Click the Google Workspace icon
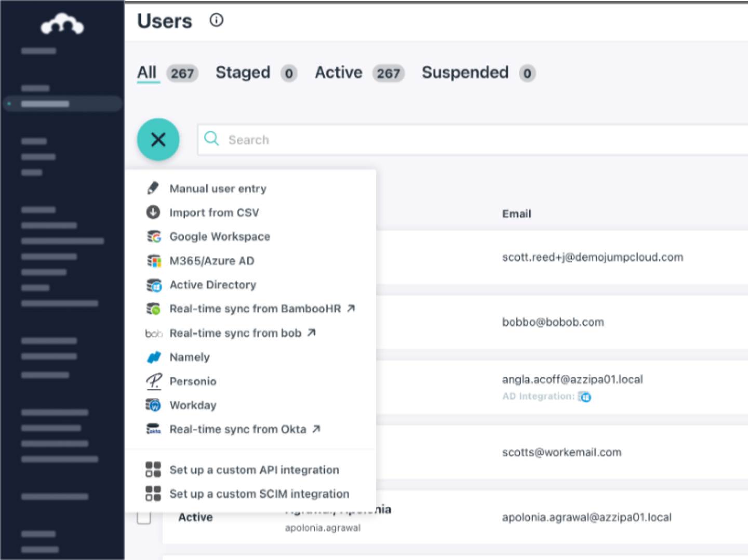Image resolution: width=748 pixels, height=560 pixels. (x=154, y=237)
